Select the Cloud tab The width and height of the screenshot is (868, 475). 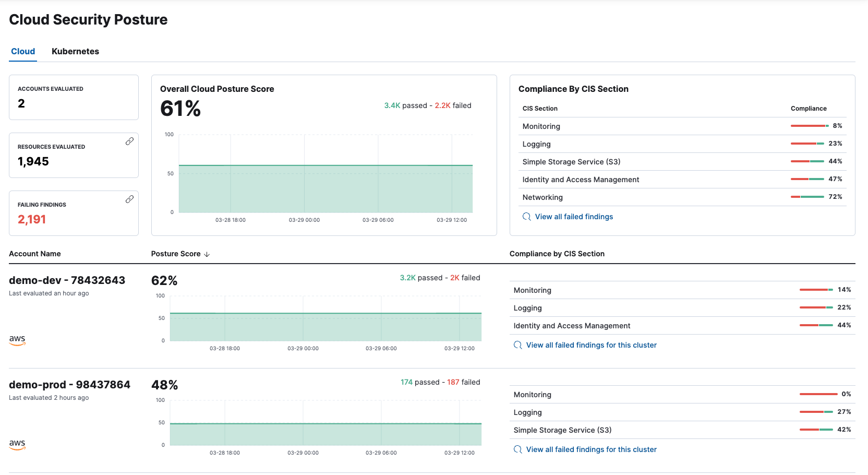point(22,51)
